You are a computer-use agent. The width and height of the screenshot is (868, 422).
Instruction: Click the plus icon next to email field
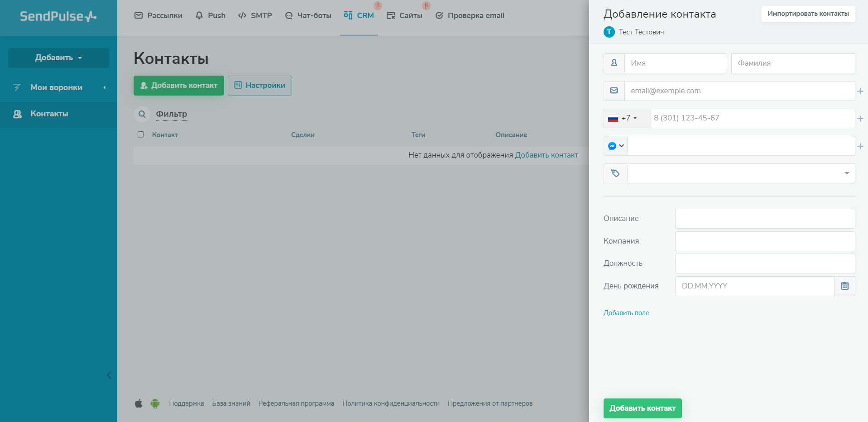click(x=860, y=91)
